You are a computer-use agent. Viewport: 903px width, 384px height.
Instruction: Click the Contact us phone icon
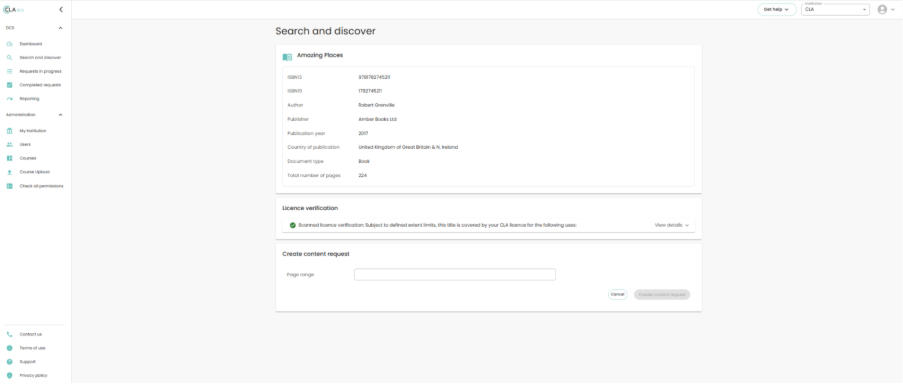tap(9, 334)
